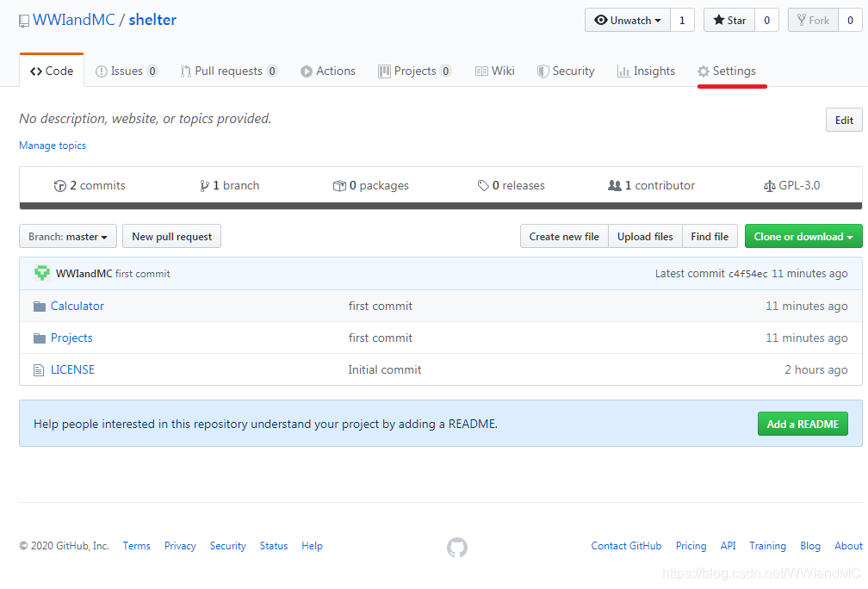This screenshot has height=589, width=868.
Task: Open Pricing footer link
Action: (x=691, y=546)
